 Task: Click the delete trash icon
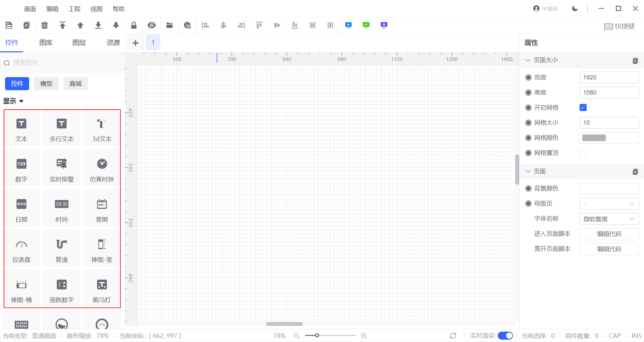(44, 25)
